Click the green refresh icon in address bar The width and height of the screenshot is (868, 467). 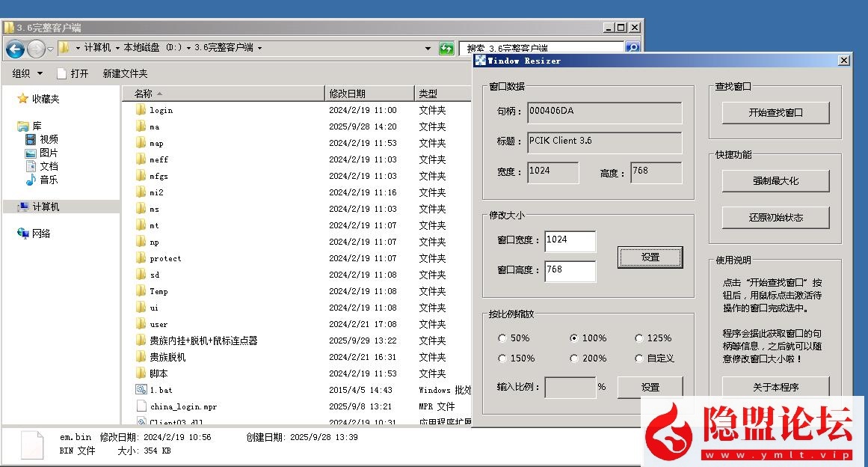pos(446,49)
